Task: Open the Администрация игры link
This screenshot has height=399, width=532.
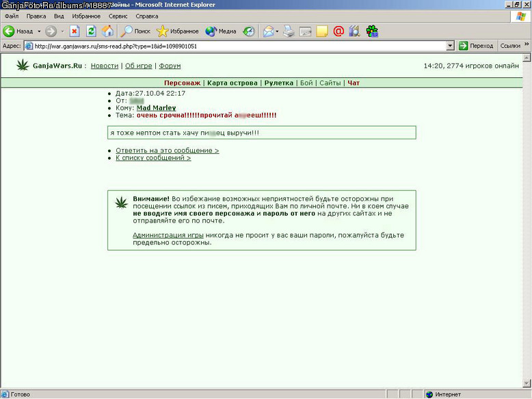Action: (168, 235)
